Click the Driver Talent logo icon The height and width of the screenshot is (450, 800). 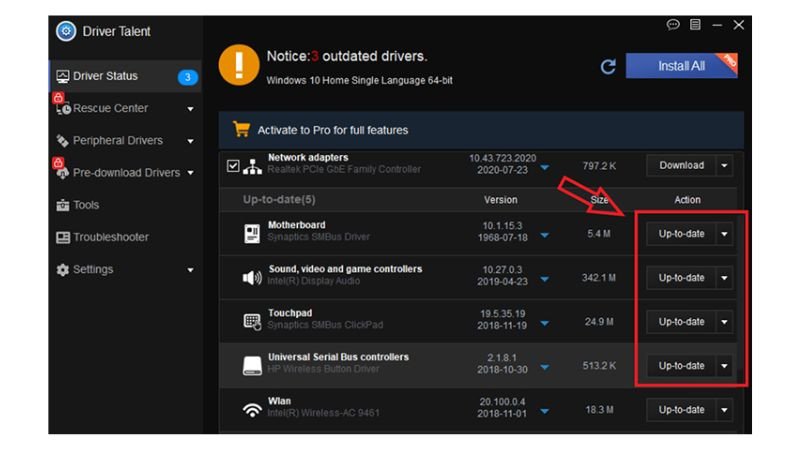pos(66,31)
